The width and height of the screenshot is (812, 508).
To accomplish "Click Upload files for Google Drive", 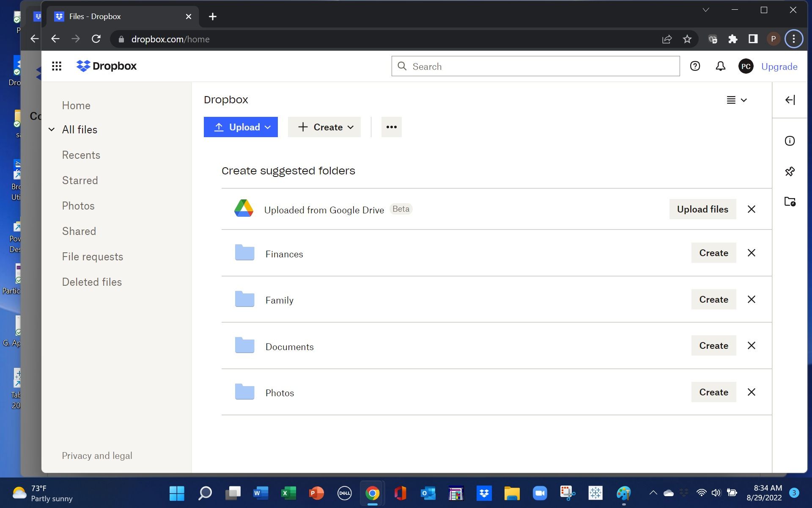I will (702, 209).
